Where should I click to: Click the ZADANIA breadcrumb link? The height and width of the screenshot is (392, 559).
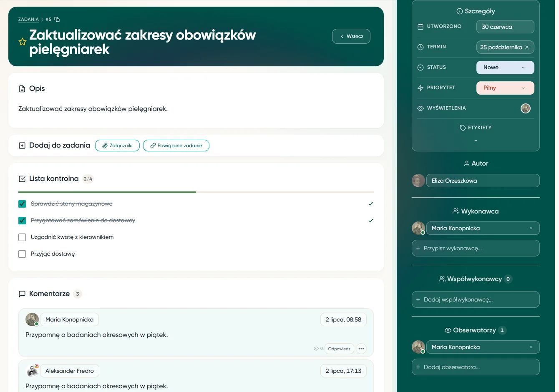(x=28, y=19)
